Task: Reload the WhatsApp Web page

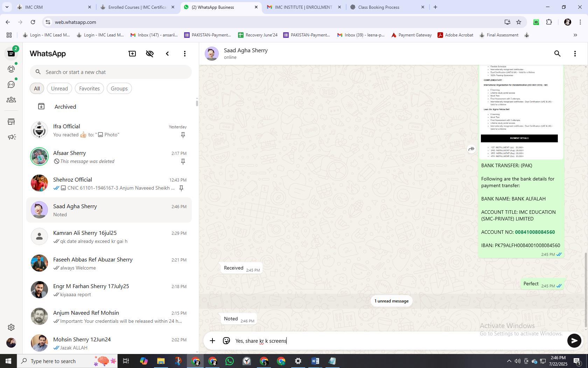Action: click(33, 22)
